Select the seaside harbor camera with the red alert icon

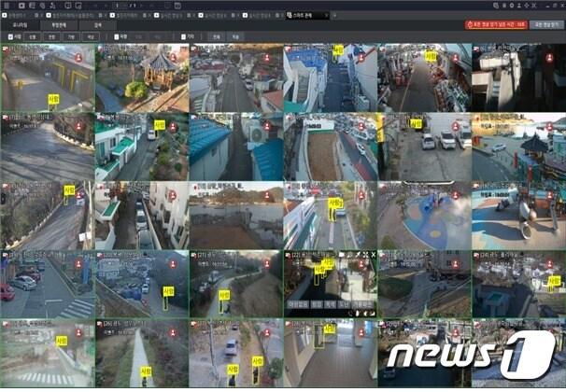coord(518,147)
